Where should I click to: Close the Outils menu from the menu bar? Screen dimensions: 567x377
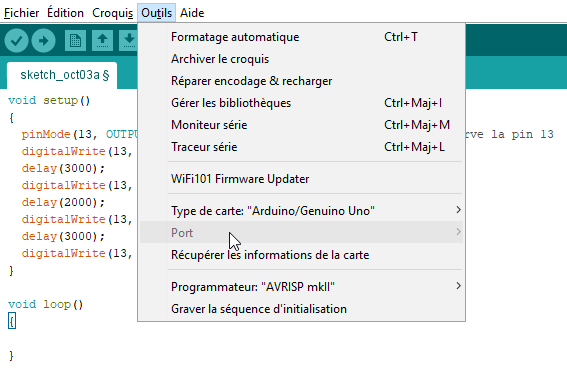[156, 13]
